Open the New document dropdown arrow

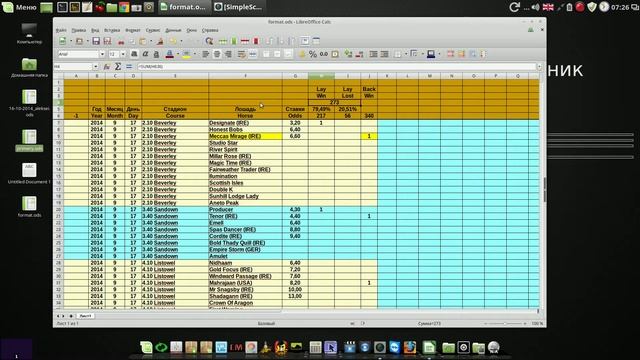click(x=71, y=41)
